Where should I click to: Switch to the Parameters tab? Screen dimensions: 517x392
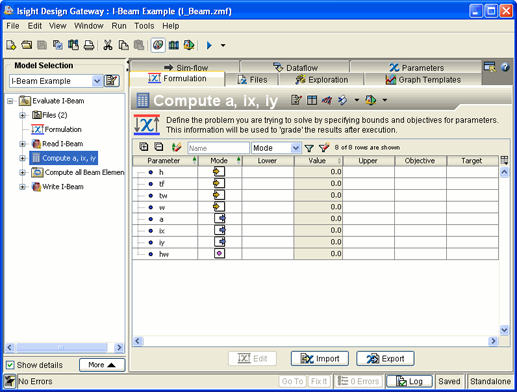[x=416, y=67]
